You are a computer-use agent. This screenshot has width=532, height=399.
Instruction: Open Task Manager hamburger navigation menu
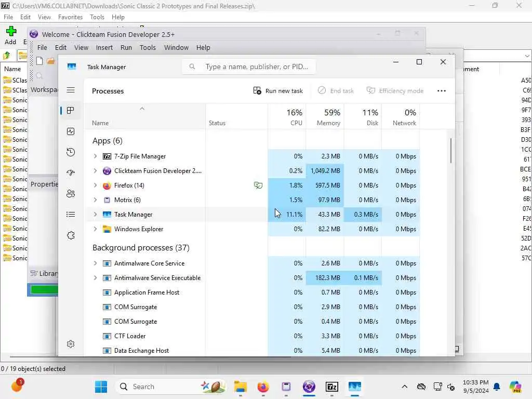coord(71,90)
